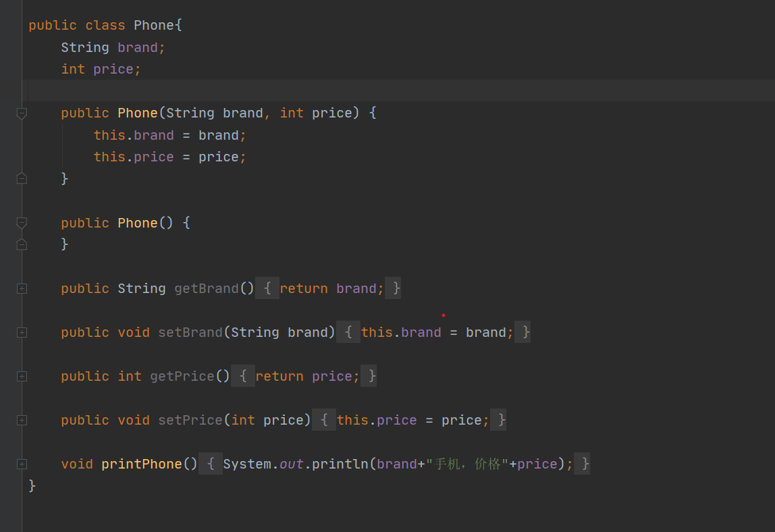Viewport: 775px width, 532px height.
Task: Expand the folded getBrand() method
Action: tap(22, 289)
